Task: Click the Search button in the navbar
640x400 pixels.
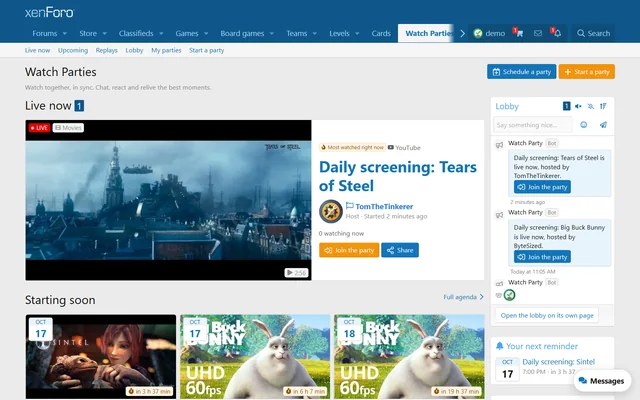Action: coord(593,33)
